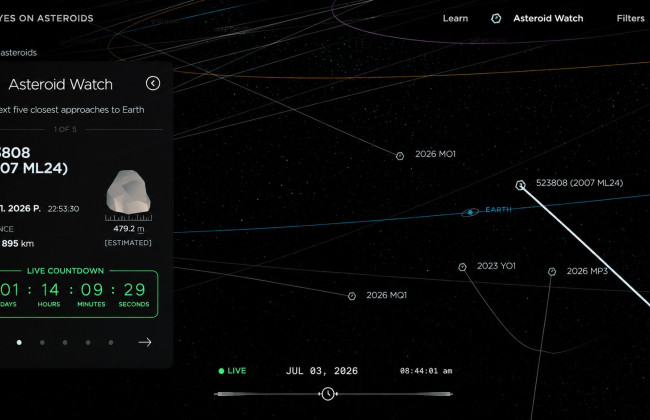Open Asteroid Watch from top navigation
650x420 pixels.
[x=548, y=18]
